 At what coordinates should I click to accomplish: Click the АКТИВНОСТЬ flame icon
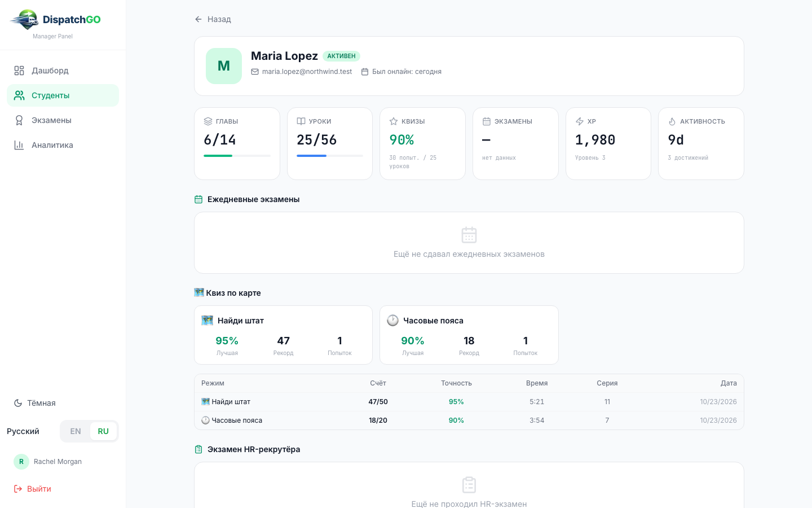click(672, 121)
